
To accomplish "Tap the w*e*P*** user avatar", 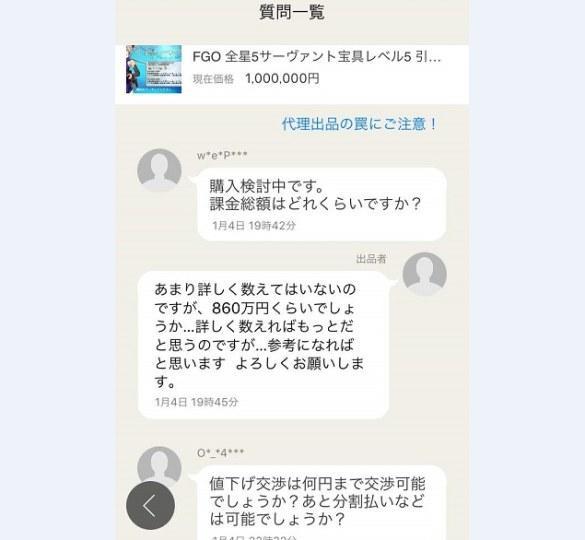I will pos(159,171).
